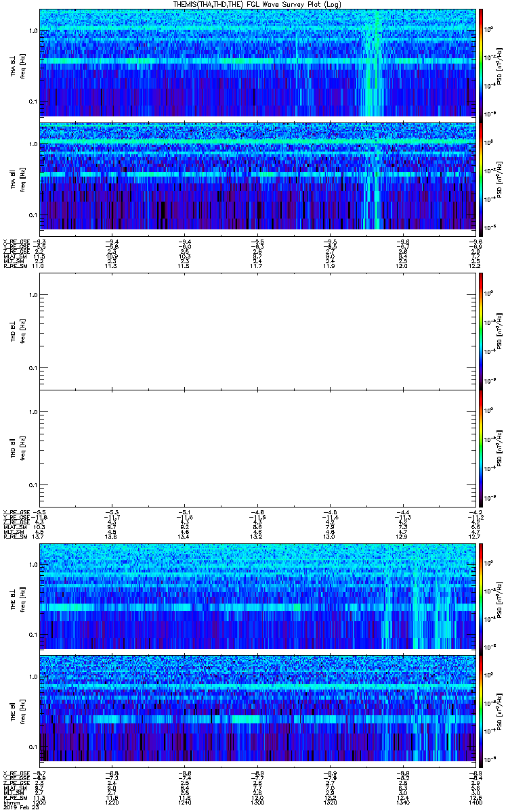Image resolution: width=508 pixels, height=812 pixels.
Task: Click the 0.1 frequency tick of THD B-parallel panel
Action: (x=33, y=486)
